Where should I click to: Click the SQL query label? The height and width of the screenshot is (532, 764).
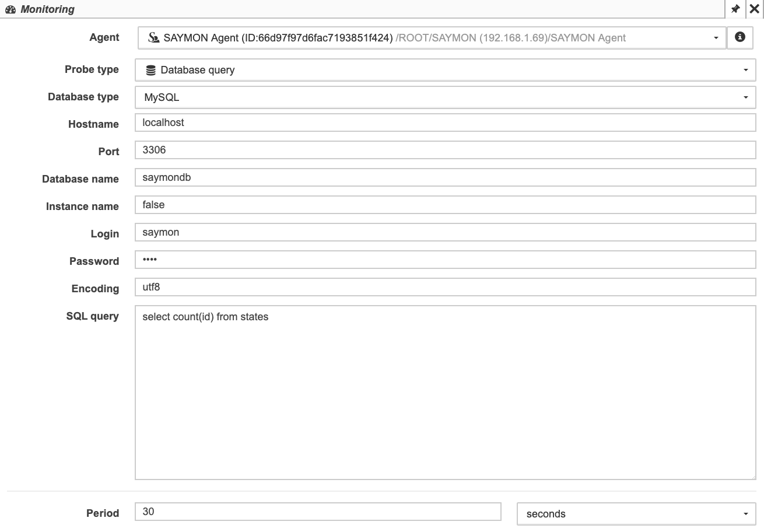click(x=93, y=316)
